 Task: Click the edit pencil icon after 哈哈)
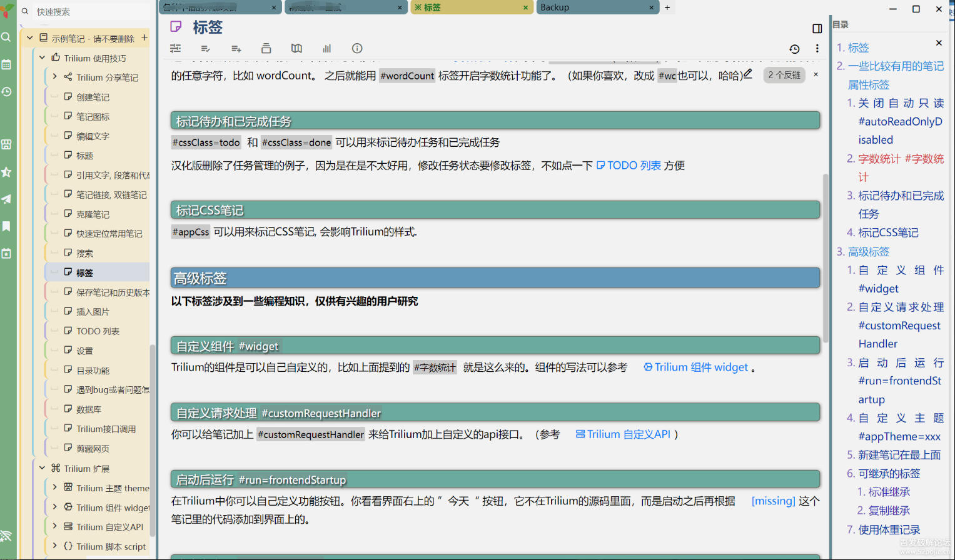747,74
